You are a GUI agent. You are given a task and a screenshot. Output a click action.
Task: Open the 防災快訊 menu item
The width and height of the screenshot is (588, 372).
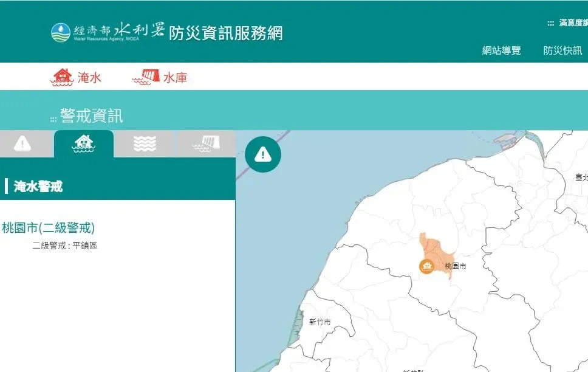(x=562, y=50)
